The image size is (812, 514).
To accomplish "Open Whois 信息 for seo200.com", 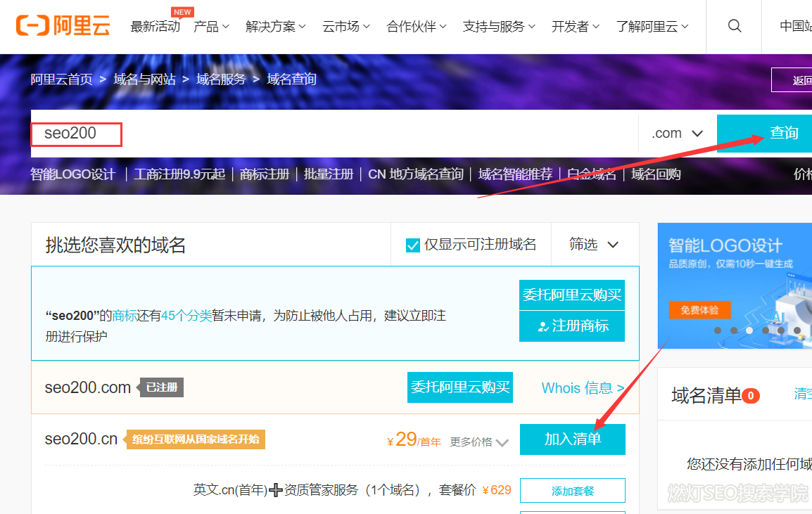I will (583, 387).
